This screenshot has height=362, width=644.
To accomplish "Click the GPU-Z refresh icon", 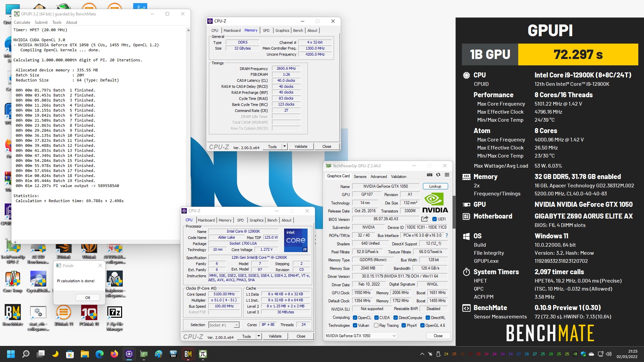I will 438,175.
